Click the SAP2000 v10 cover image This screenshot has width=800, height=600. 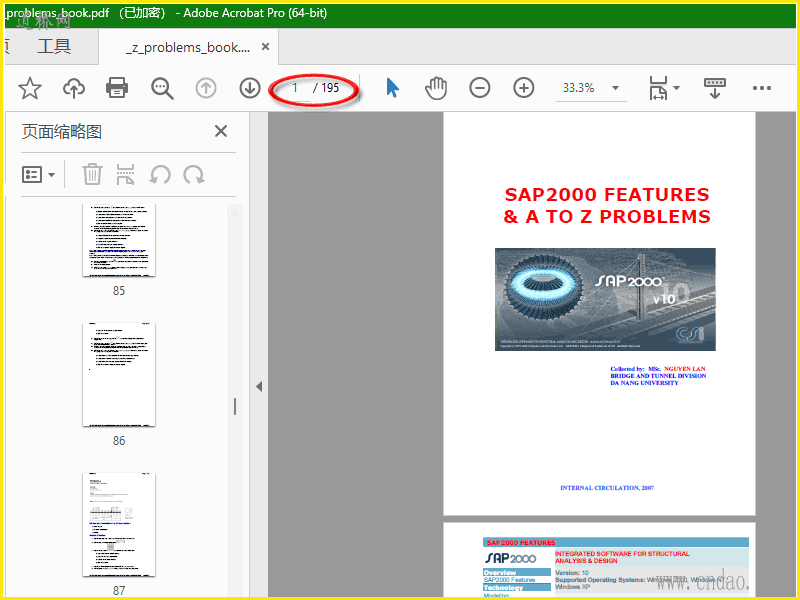coord(605,299)
